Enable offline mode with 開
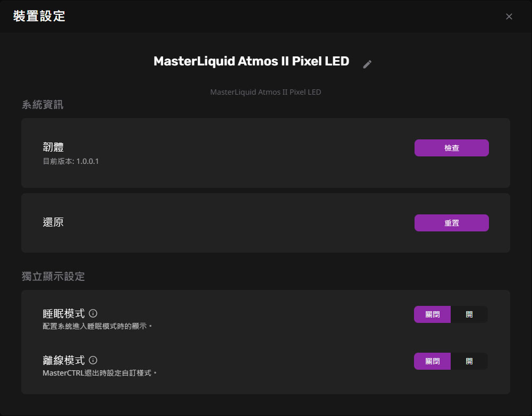 pyautogui.click(x=469, y=361)
